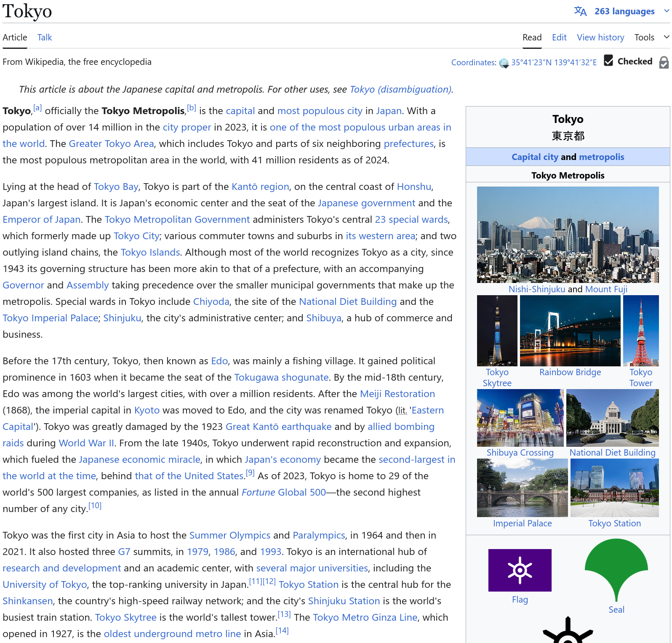Click the black emblem at infobox bottom
672x643 pixels.
point(568,630)
